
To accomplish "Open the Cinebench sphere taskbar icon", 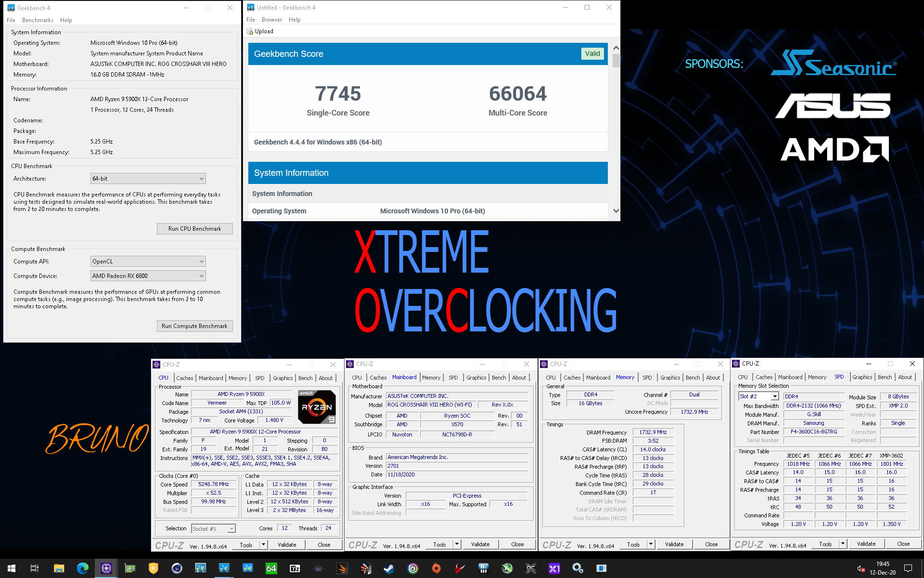I will point(177,568).
